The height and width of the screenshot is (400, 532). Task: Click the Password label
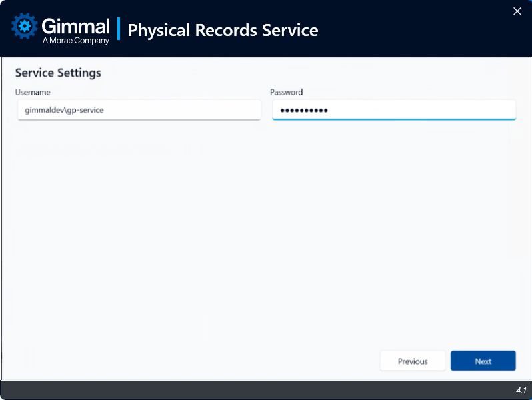pyautogui.click(x=286, y=92)
